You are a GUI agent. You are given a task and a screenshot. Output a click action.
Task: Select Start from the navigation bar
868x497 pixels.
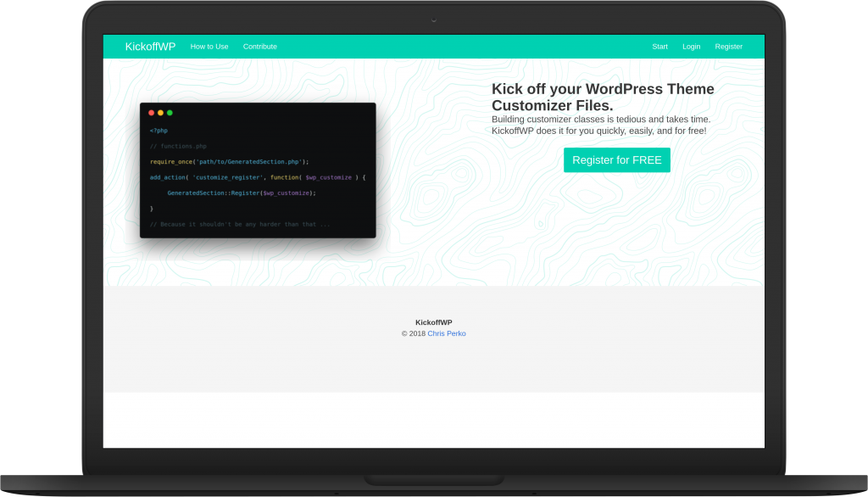[659, 47]
